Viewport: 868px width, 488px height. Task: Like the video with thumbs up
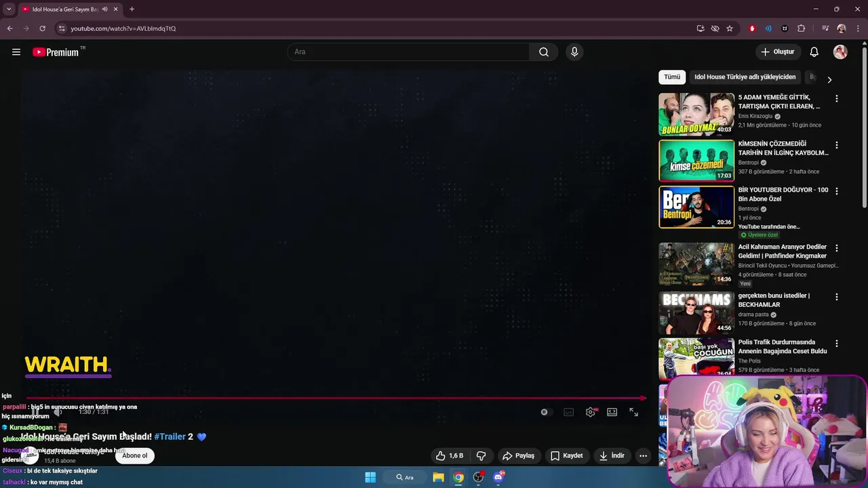(x=449, y=455)
